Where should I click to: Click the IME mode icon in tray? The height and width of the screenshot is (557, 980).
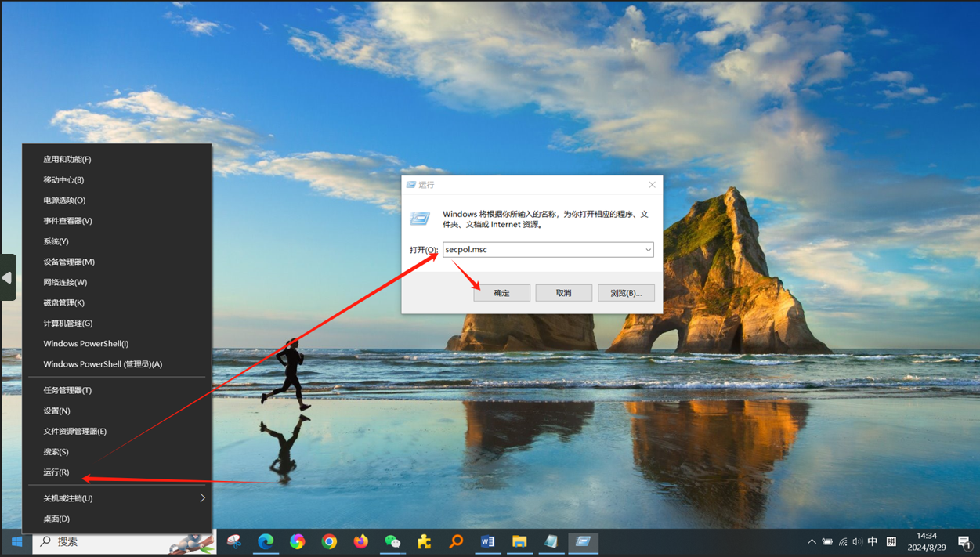891,541
